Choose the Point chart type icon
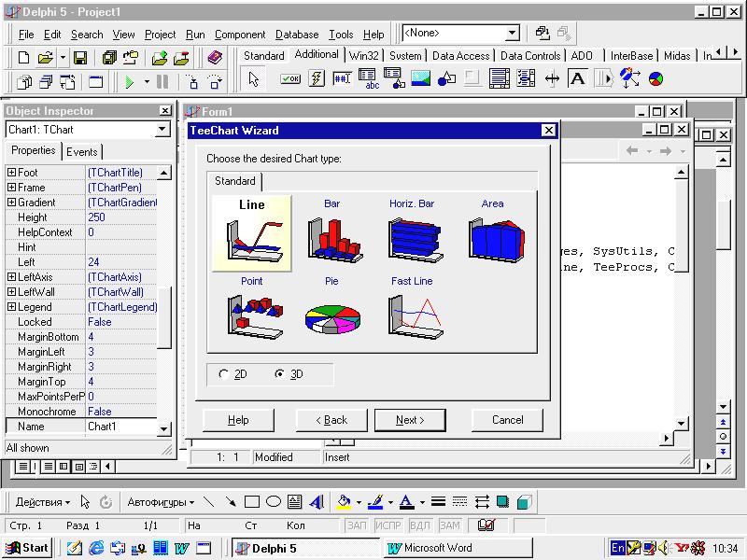This screenshot has width=747, height=560. click(x=254, y=316)
